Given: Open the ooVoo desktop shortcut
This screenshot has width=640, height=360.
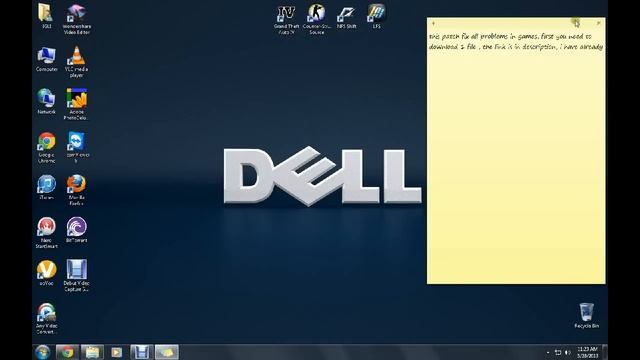Looking at the screenshot, I should point(47,273).
